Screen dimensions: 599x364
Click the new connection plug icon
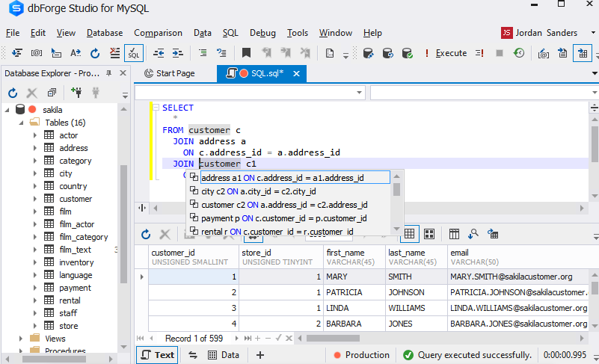[x=76, y=93]
